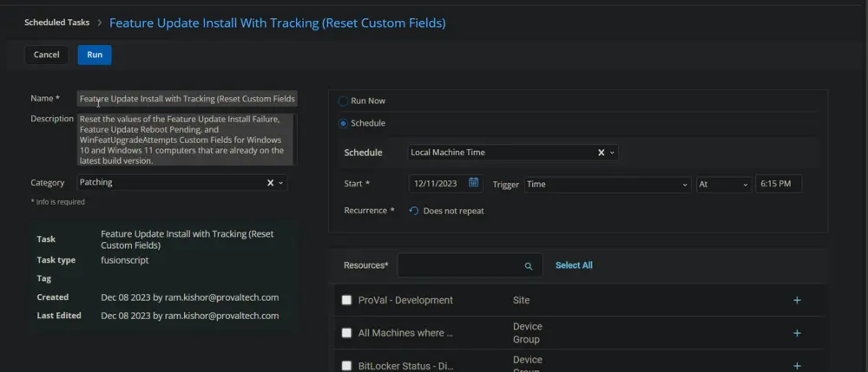This screenshot has width=868, height=372.
Task: Click the Description text area
Action: click(185, 140)
